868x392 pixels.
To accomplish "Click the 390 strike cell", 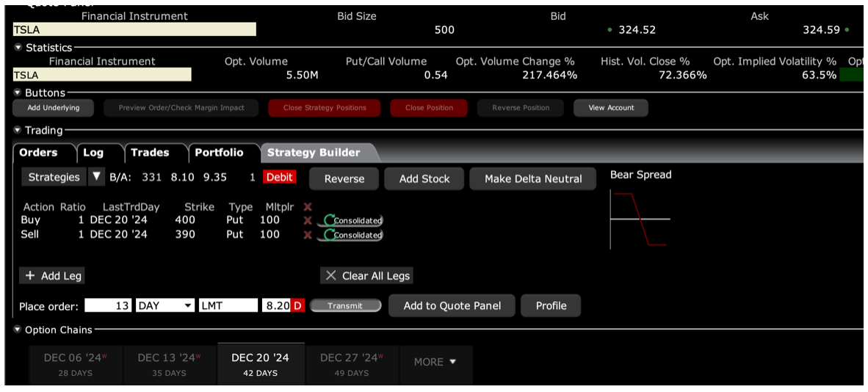I will coord(186,235).
